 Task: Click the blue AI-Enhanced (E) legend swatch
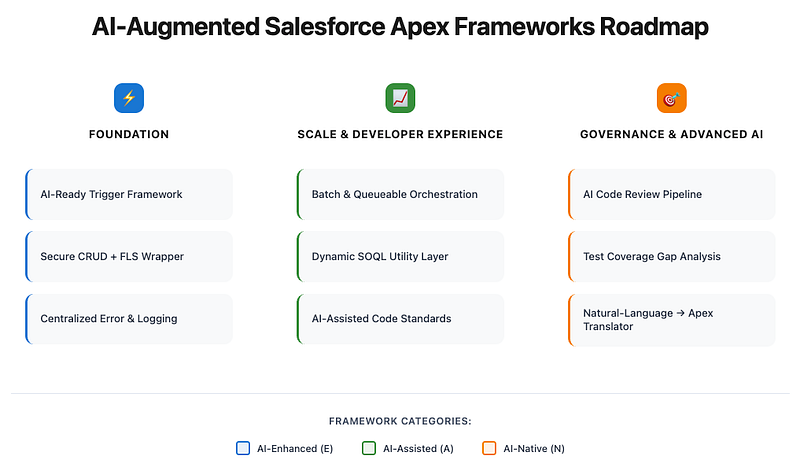tap(243, 448)
